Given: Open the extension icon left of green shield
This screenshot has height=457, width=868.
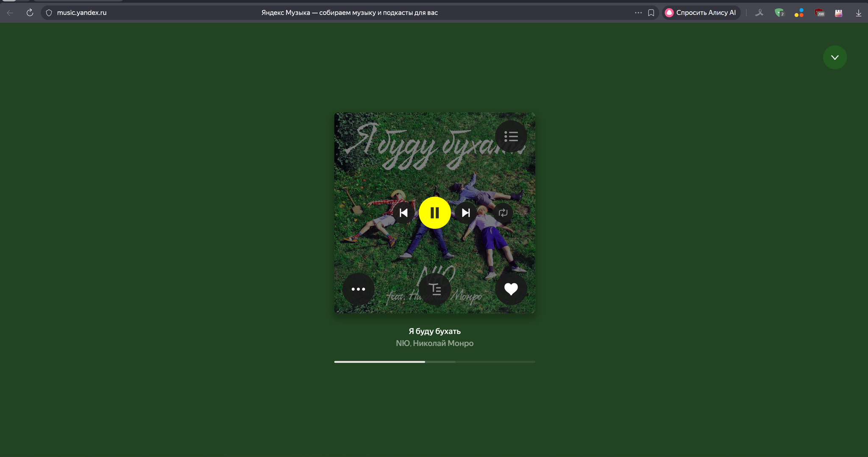Looking at the screenshot, I should 759,13.
